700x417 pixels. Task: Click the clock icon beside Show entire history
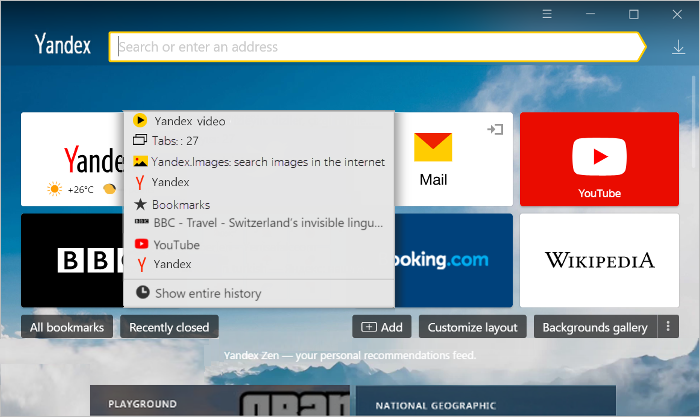tap(142, 292)
